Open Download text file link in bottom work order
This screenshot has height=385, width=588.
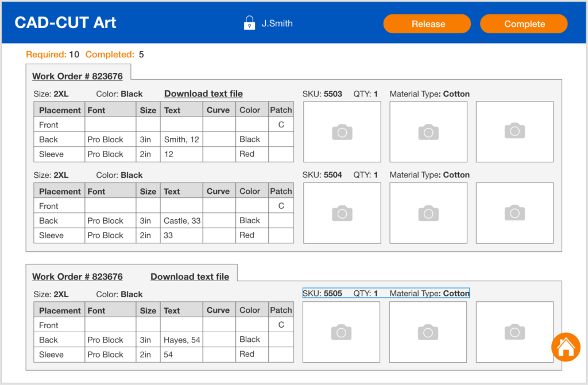pos(189,277)
